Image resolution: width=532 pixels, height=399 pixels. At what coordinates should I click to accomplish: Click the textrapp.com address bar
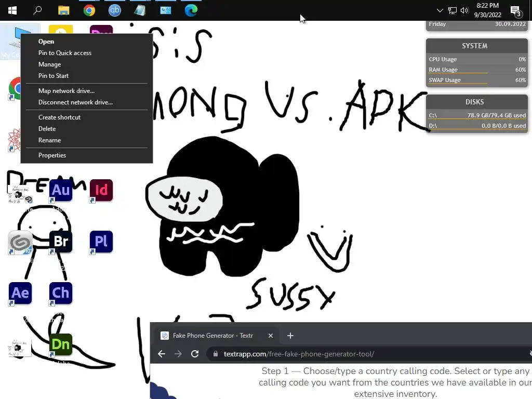tap(370, 354)
